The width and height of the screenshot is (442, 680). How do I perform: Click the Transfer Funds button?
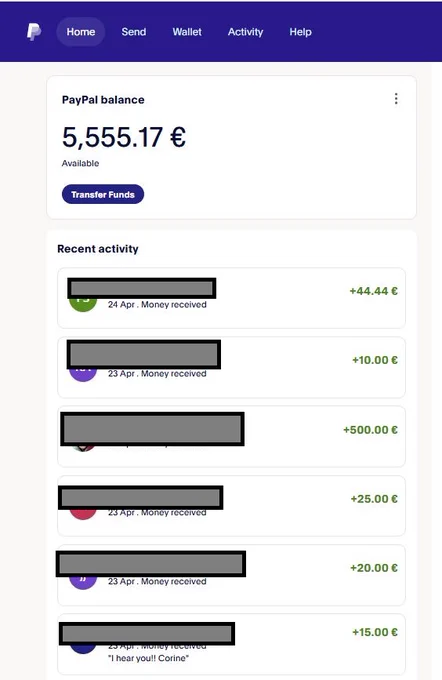pyautogui.click(x=103, y=194)
